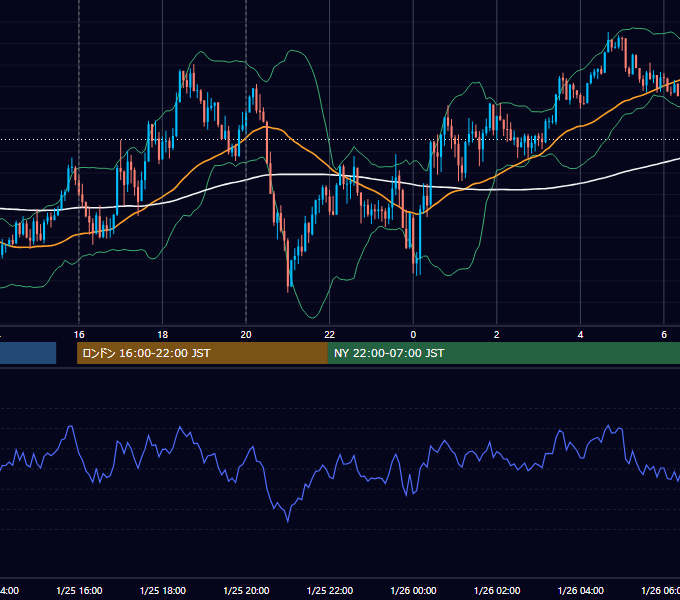Click the 1/26 02:00 time label

coord(497,591)
